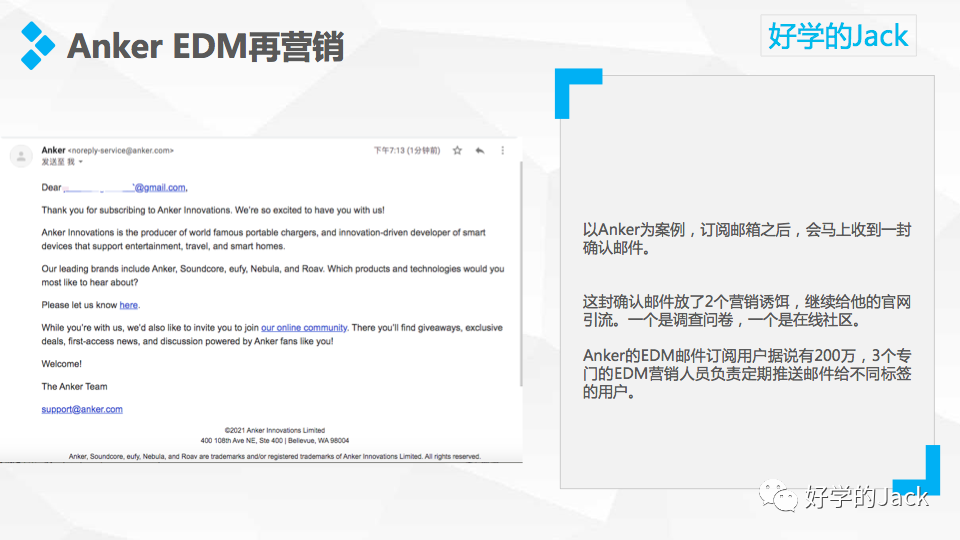Click the reply arrow icon

tap(479, 151)
